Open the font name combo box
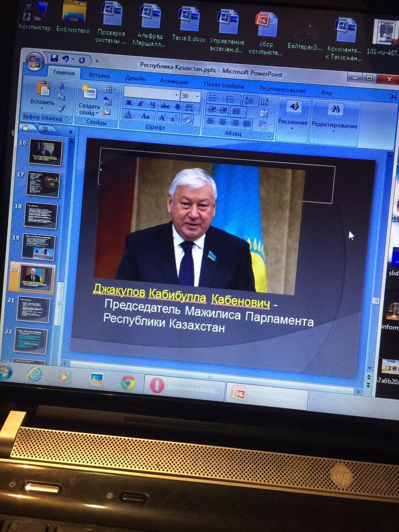Image resolution: width=399 pixels, height=532 pixels. 152,94
